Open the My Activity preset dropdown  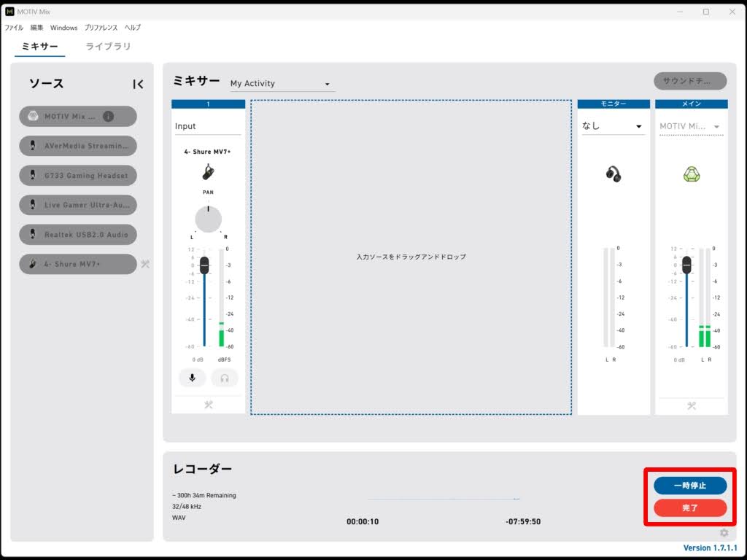point(280,84)
